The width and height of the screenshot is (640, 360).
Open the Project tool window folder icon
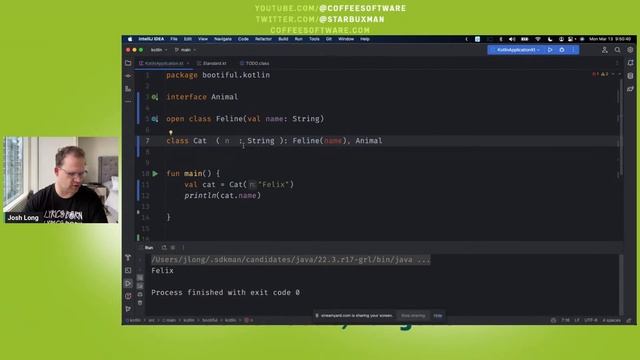point(128,63)
